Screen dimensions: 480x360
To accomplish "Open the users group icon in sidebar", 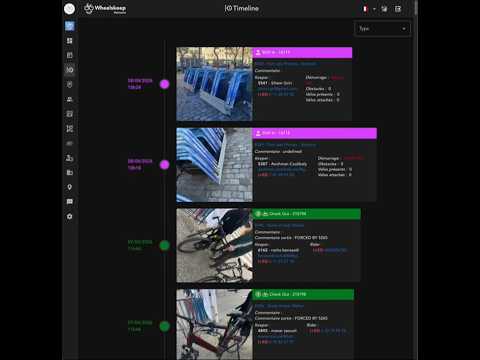I will [x=70, y=99].
